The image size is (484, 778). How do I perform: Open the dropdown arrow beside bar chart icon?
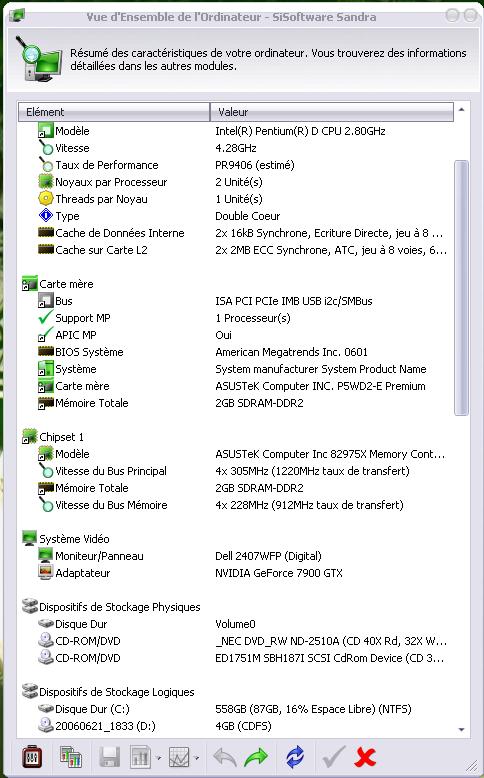[158, 758]
